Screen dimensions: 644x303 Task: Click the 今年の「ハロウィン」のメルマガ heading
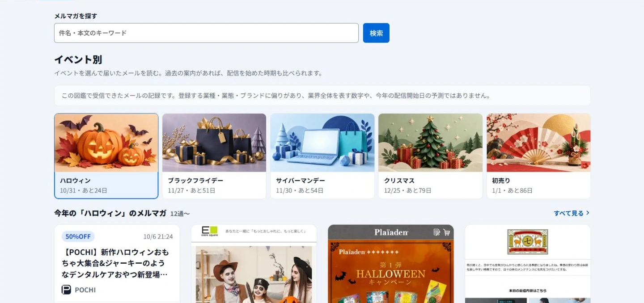[x=110, y=213]
